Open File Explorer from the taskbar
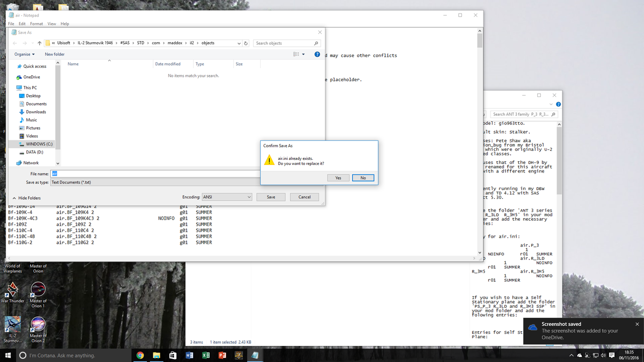Viewport: 644px width, 362px height. (x=156, y=355)
